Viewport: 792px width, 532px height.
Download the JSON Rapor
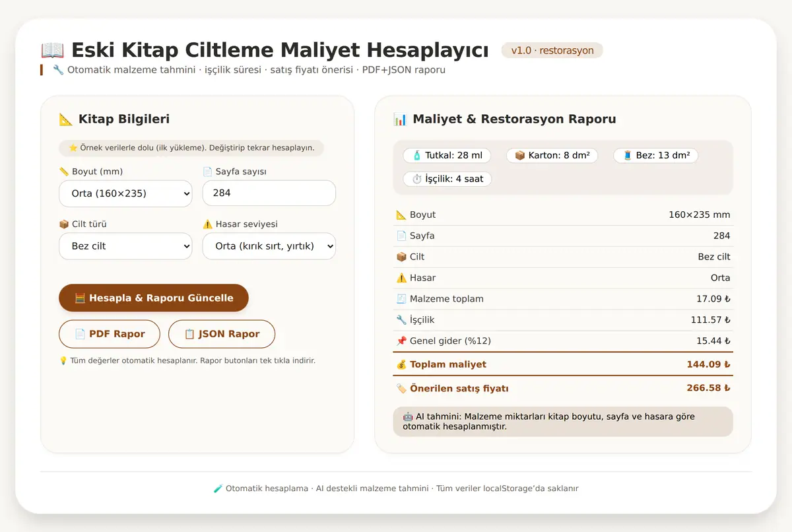[x=222, y=334]
